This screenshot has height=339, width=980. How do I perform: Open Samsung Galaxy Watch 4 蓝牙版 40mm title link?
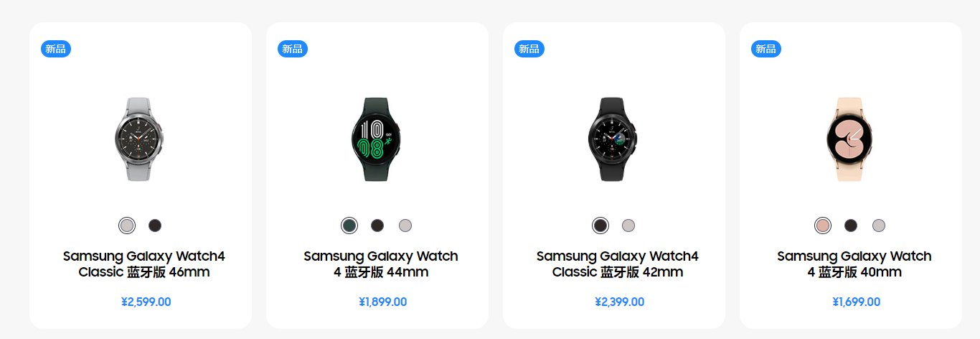tap(854, 264)
